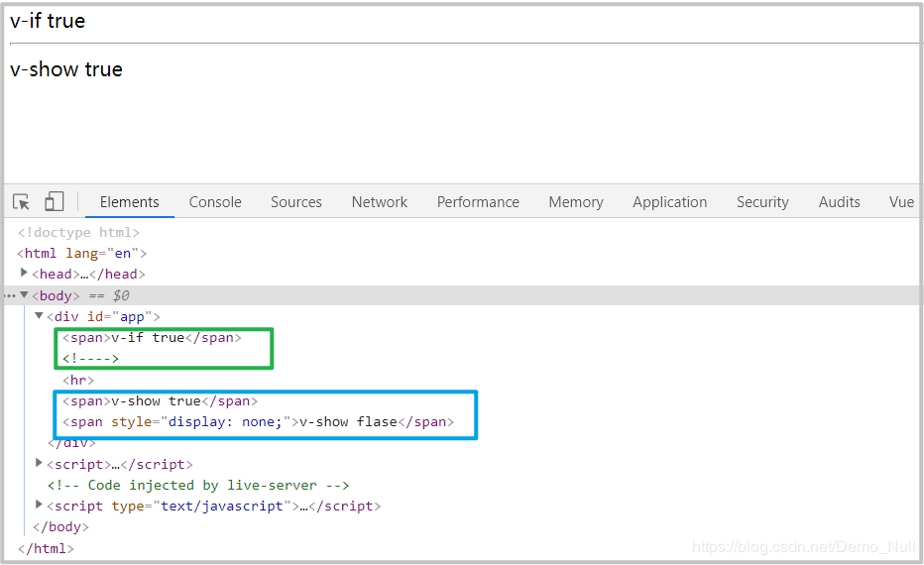Select the Memory tab

point(576,202)
